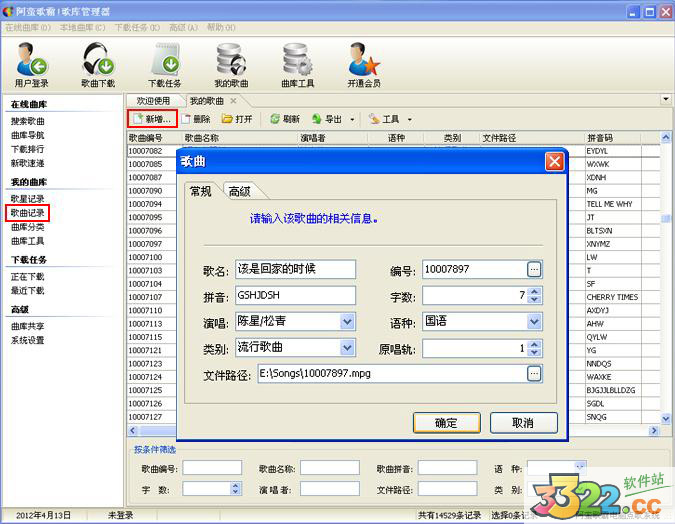Close the 歌曲 dialog with red X

554,162
